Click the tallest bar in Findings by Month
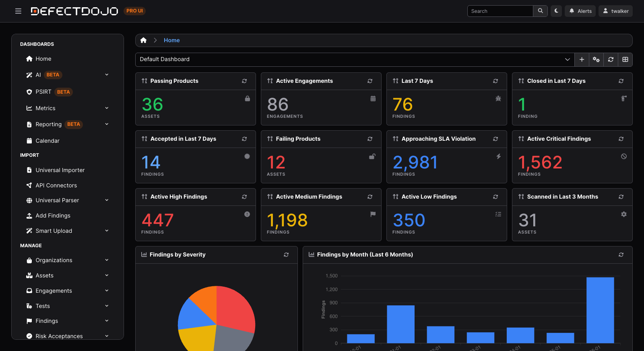This screenshot has width=644, height=351. 600,310
